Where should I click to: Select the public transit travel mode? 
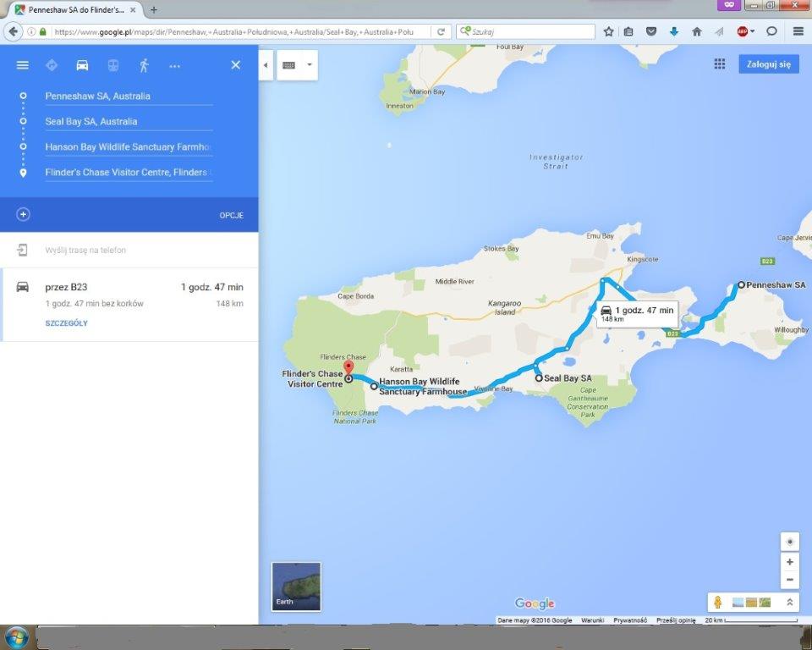[112, 65]
